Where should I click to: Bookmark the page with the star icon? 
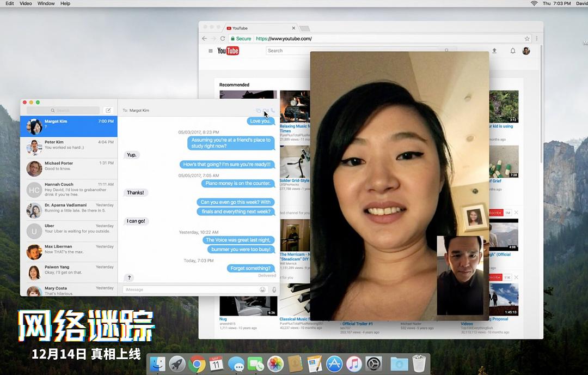(527, 39)
